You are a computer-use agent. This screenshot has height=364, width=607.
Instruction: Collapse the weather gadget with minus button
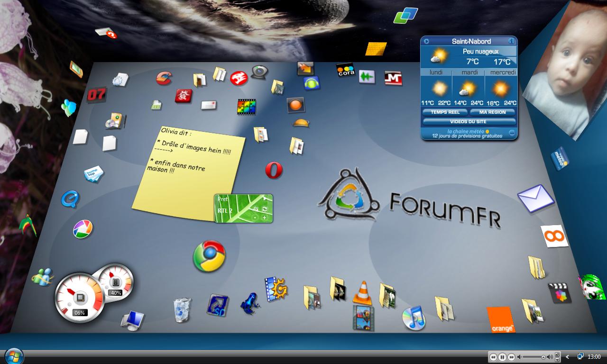(512, 133)
